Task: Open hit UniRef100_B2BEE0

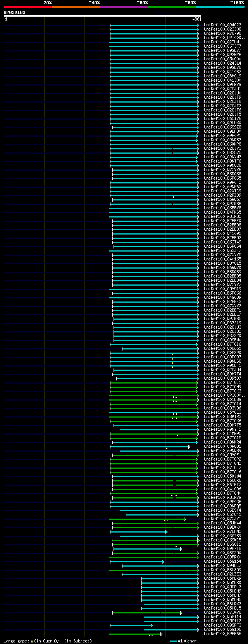Action: click(x=222, y=221)
